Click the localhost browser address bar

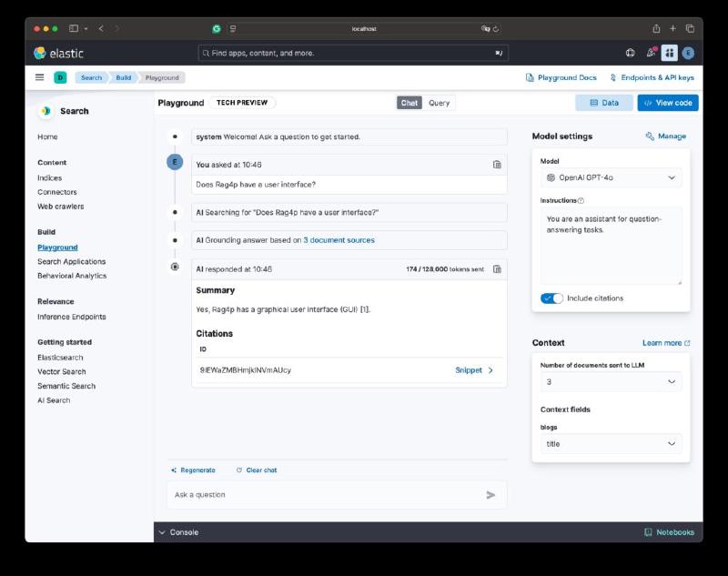364,29
